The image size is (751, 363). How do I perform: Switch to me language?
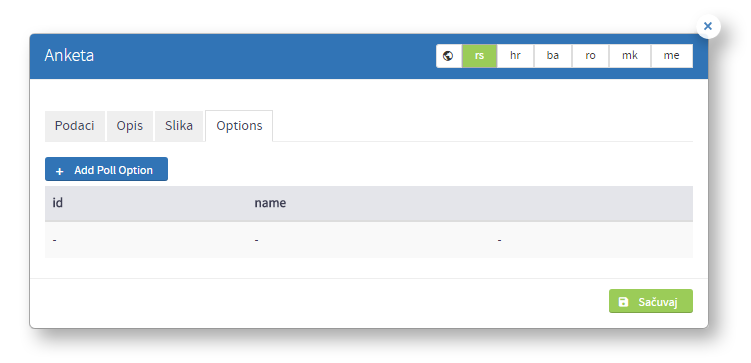pos(671,56)
